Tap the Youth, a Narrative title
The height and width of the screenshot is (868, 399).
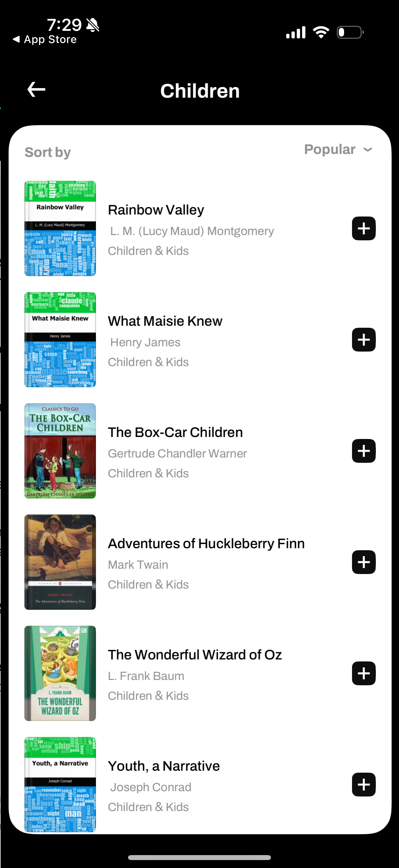point(164,766)
